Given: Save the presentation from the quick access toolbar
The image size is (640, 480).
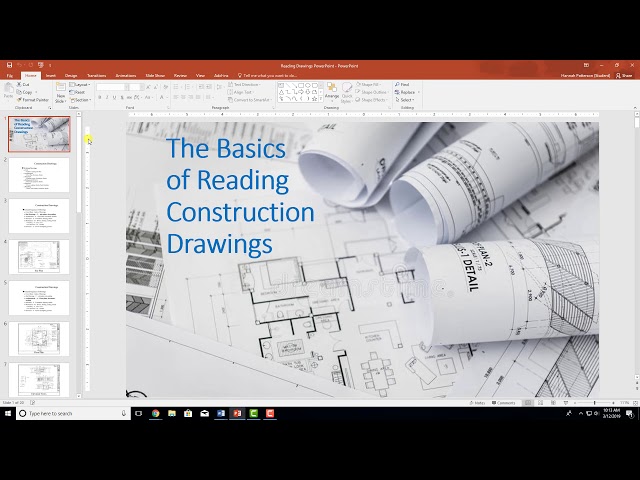Looking at the screenshot, I should (x=9, y=65).
